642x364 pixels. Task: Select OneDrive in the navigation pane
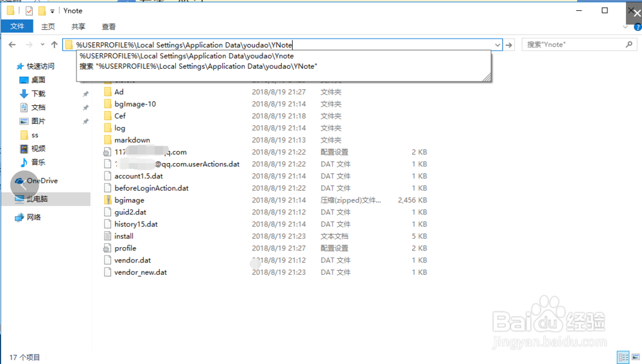(36, 180)
